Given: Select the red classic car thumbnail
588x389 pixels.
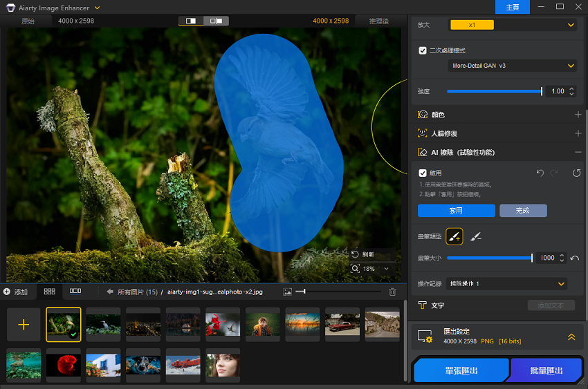Looking at the screenshot, I should pos(342,324).
